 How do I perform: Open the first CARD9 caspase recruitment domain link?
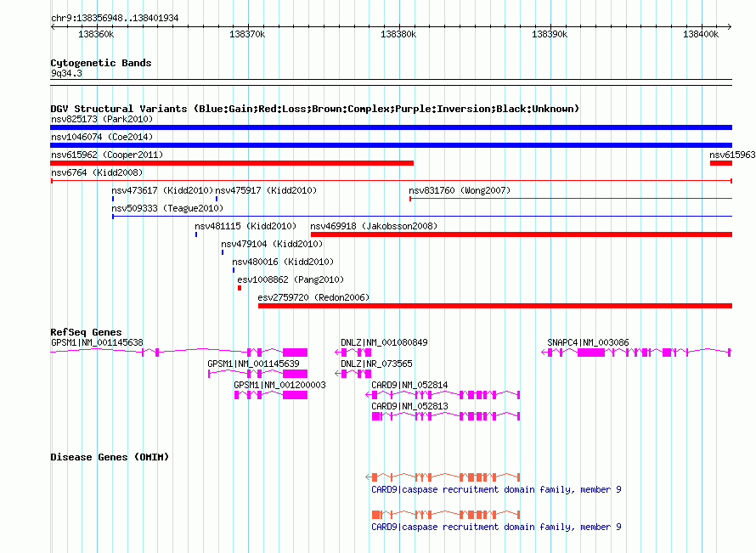[x=496, y=490]
